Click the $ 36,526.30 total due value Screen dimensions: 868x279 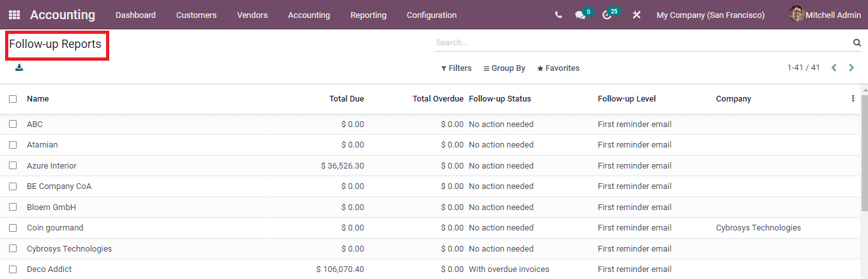342,166
